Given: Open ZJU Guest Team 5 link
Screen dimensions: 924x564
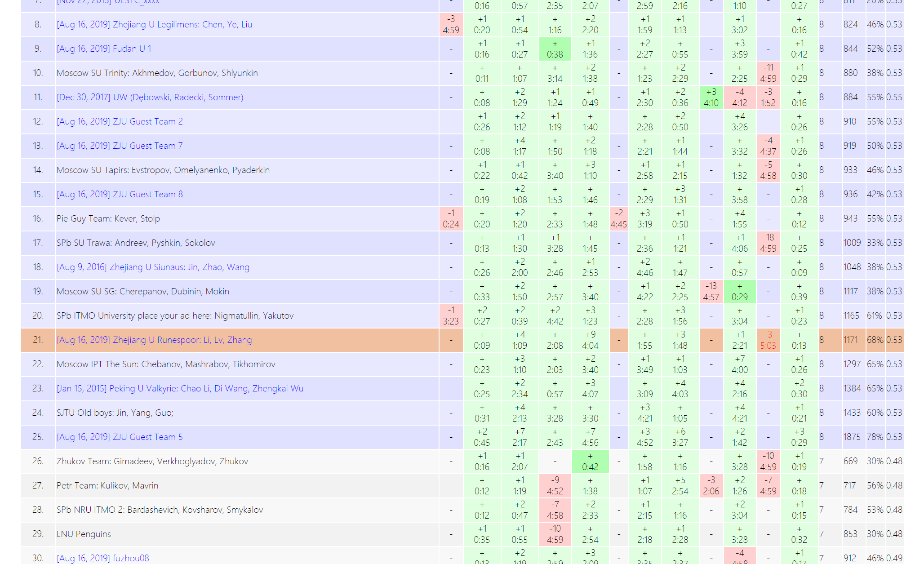Looking at the screenshot, I should [x=120, y=437].
